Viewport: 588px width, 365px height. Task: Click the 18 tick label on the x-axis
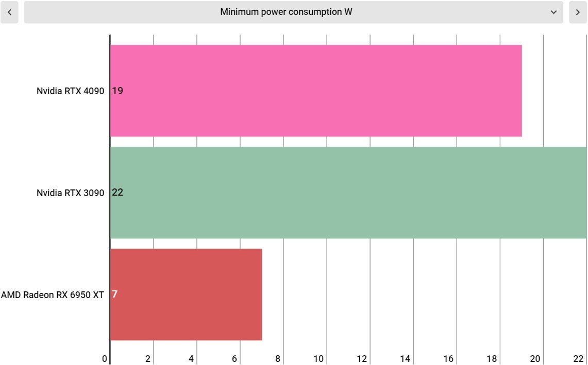tap(492, 359)
